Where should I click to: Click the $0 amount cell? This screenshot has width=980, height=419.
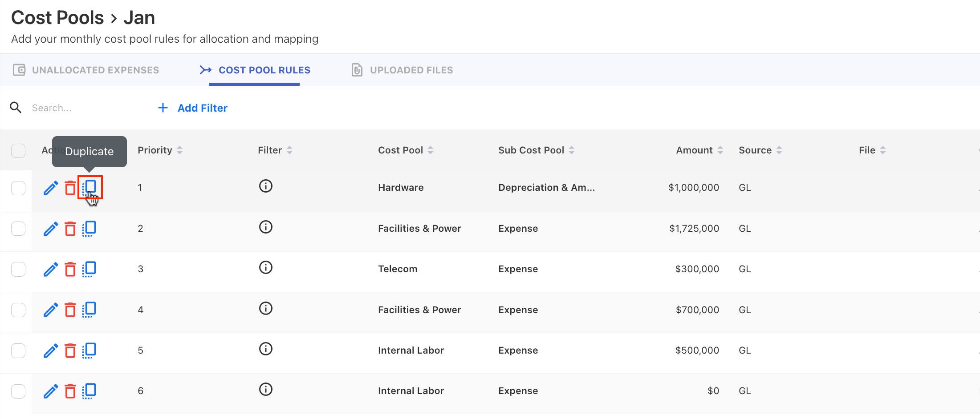(x=713, y=391)
